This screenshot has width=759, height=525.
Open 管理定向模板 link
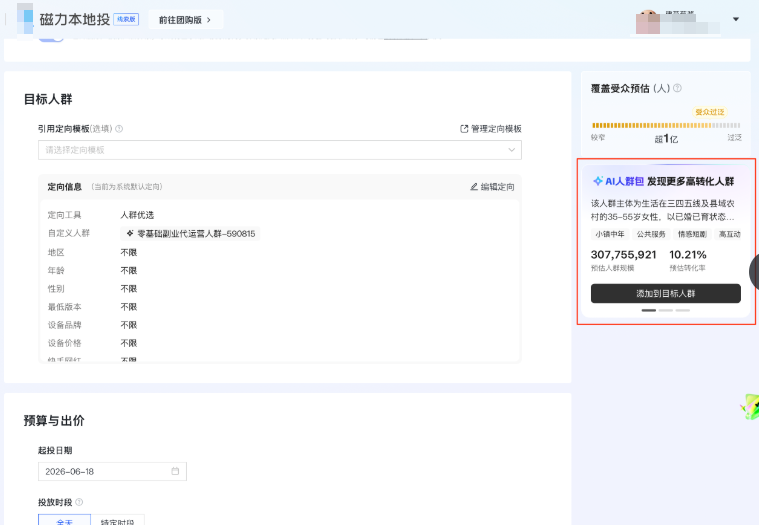tap(491, 129)
